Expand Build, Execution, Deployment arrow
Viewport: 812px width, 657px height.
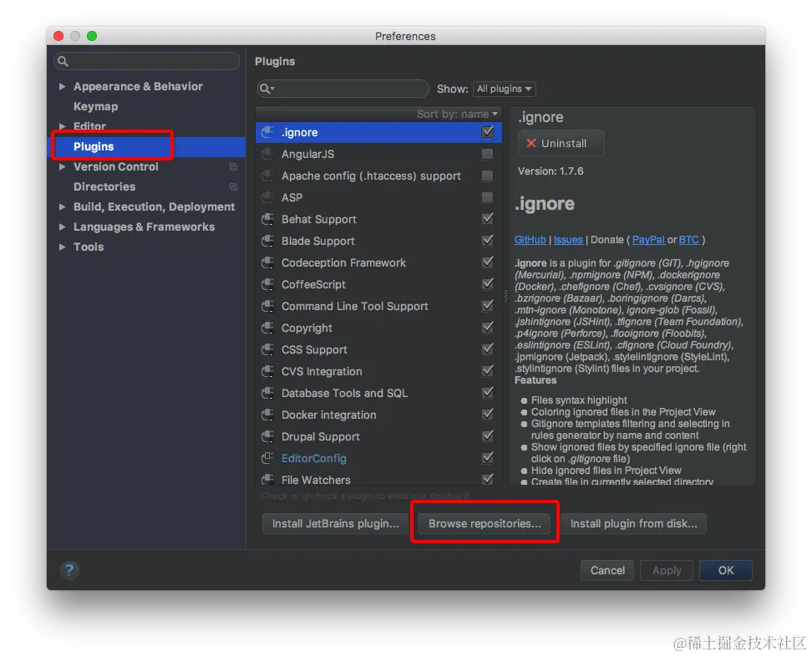tap(62, 206)
